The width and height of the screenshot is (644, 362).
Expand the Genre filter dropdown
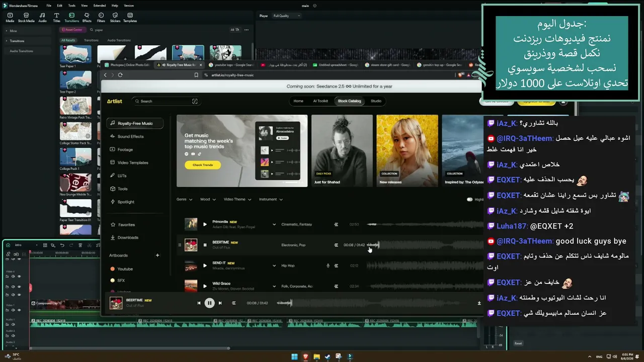coord(184,199)
